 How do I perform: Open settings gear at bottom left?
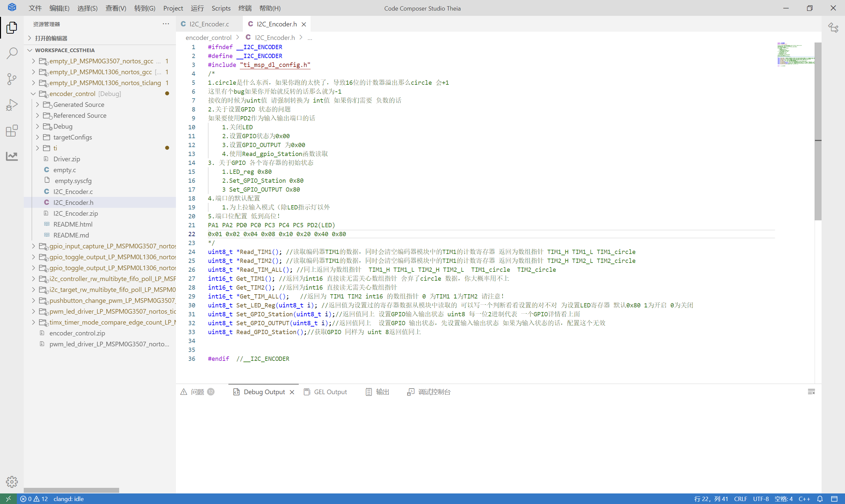pos(12,481)
